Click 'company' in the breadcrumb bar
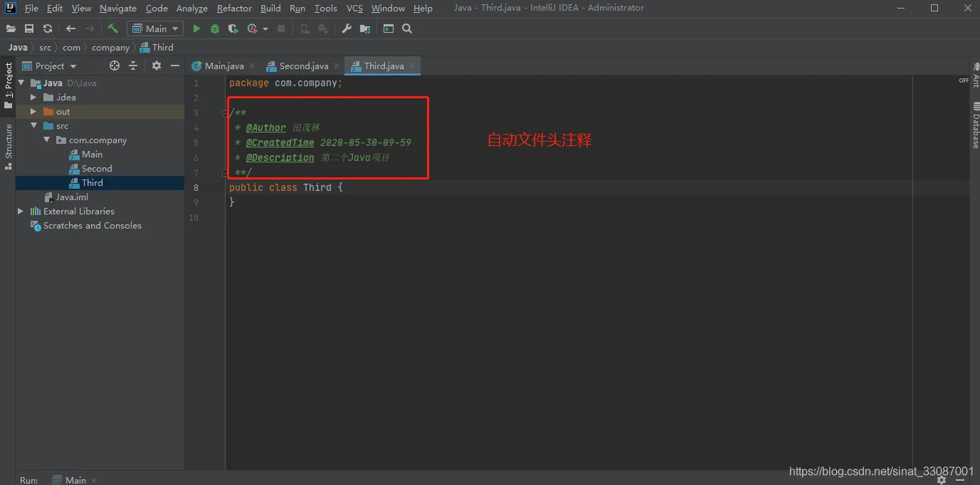 click(110, 47)
